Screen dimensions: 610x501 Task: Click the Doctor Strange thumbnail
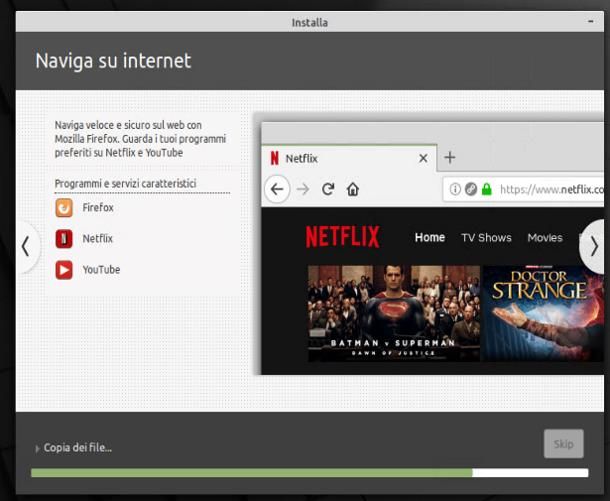pyautogui.click(x=543, y=314)
